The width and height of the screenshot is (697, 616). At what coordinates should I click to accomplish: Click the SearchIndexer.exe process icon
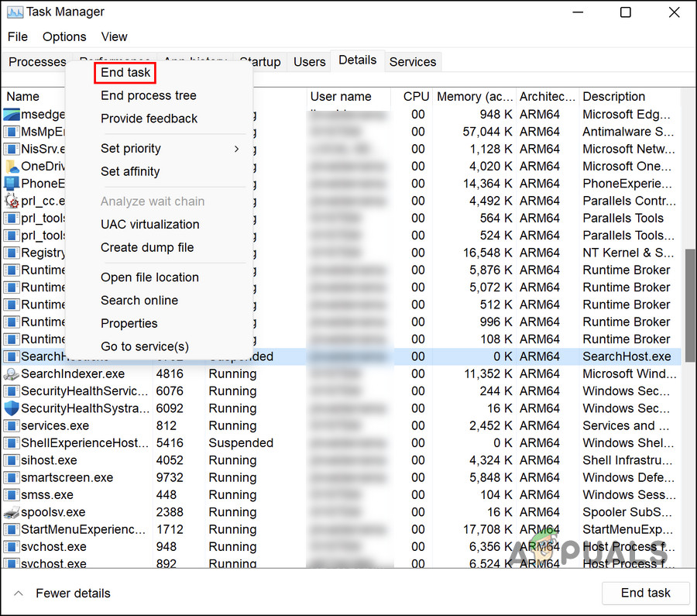pos(11,374)
